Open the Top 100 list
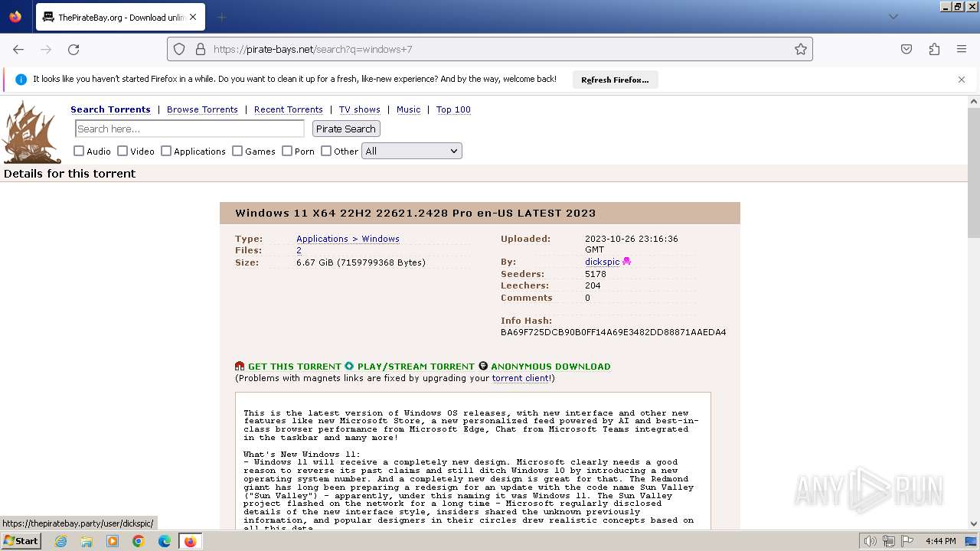980x551 pixels. [x=453, y=109]
